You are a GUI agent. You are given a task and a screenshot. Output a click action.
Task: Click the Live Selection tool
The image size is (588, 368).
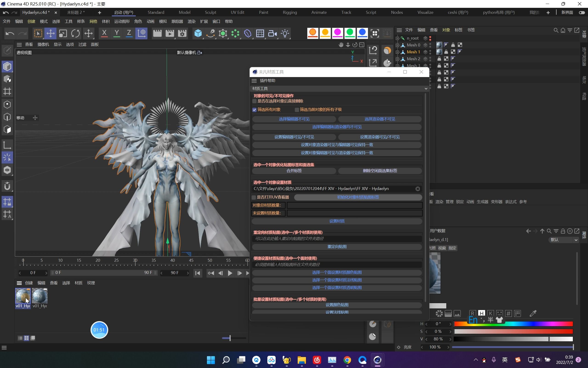click(x=38, y=33)
